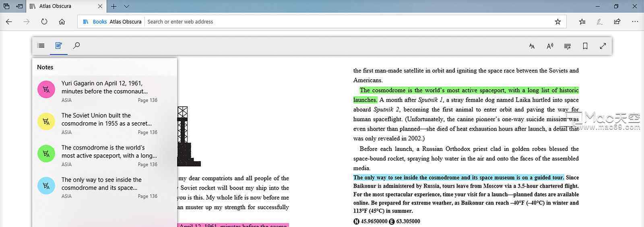Open the blue guided tour note
Screen dimensions: 644x227
pos(105,188)
